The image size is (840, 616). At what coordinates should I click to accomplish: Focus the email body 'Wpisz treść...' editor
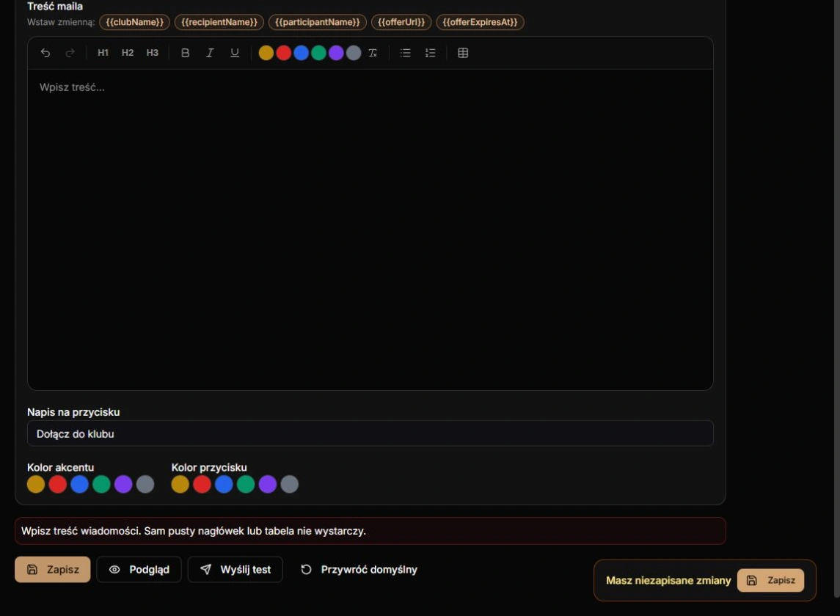point(370,230)
